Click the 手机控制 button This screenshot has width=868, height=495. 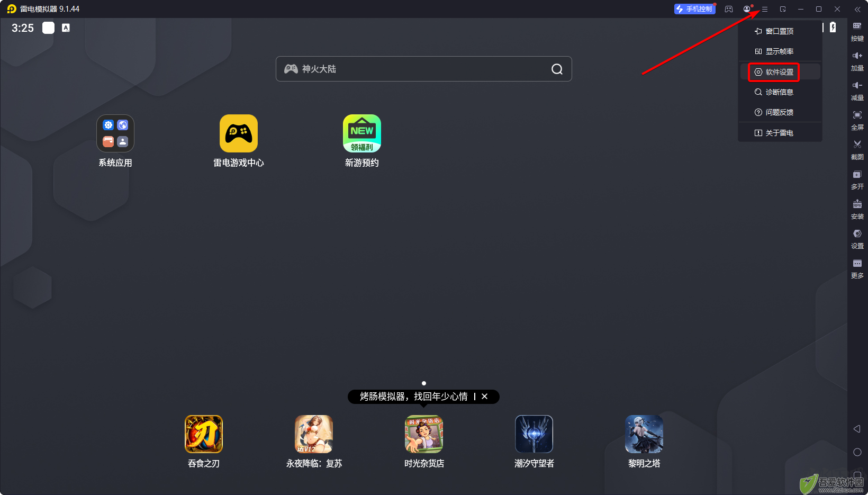tap(694, 9)
